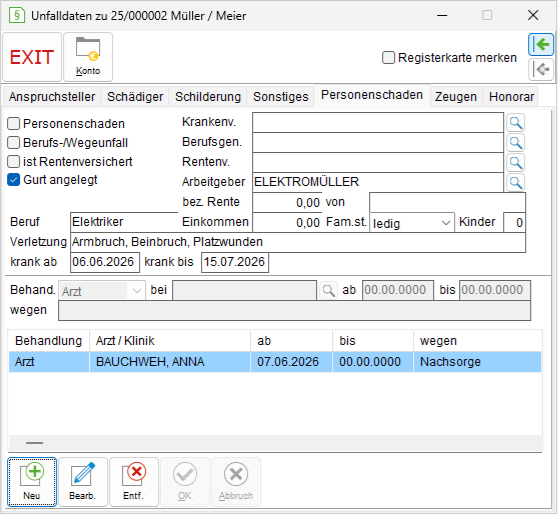Viewport: 559px width, 515px height.
Task: Expand the Fam.st. ledig dropdown
Action: click(x=412, y=223)
